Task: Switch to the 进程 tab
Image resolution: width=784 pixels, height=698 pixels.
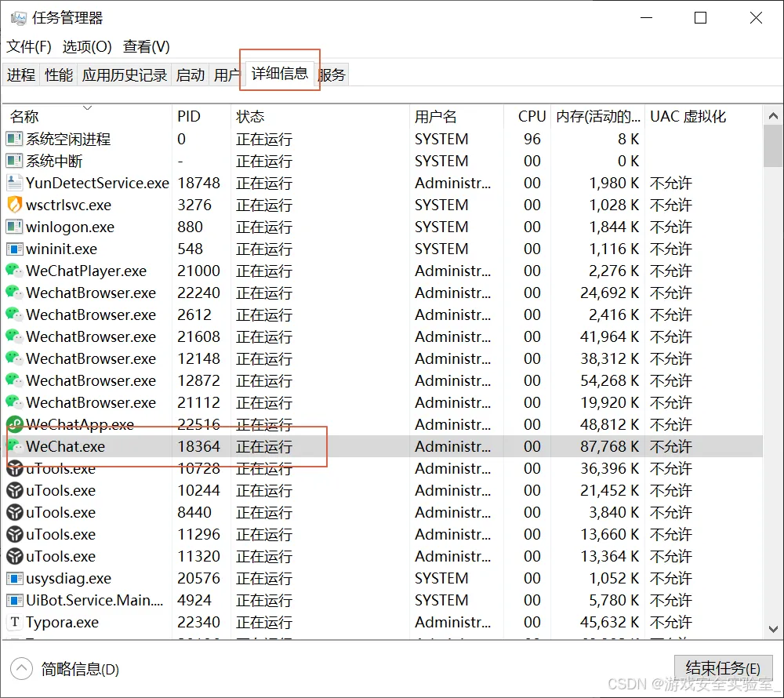Action: (x=21, y=75)
